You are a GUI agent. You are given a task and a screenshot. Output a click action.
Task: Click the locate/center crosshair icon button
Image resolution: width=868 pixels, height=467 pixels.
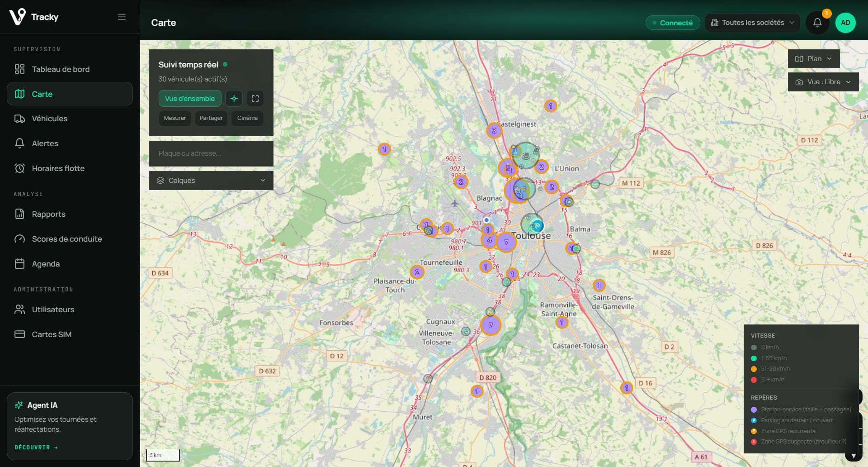[x=234, y=99]
